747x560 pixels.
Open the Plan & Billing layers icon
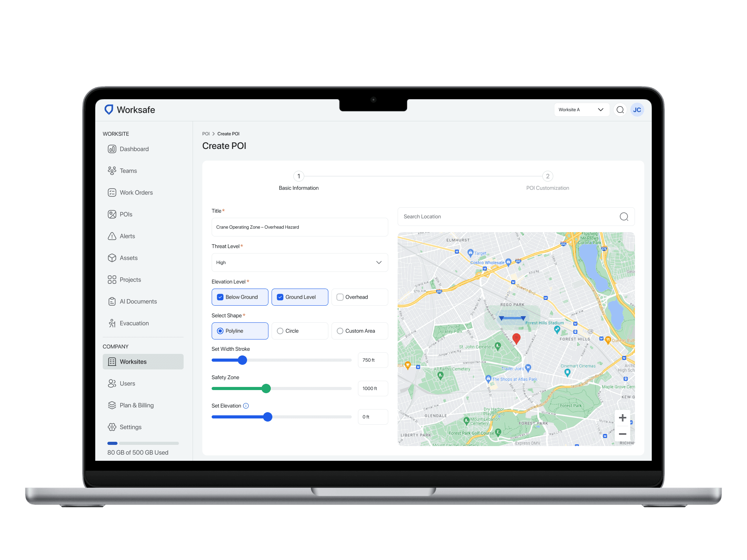112,405
